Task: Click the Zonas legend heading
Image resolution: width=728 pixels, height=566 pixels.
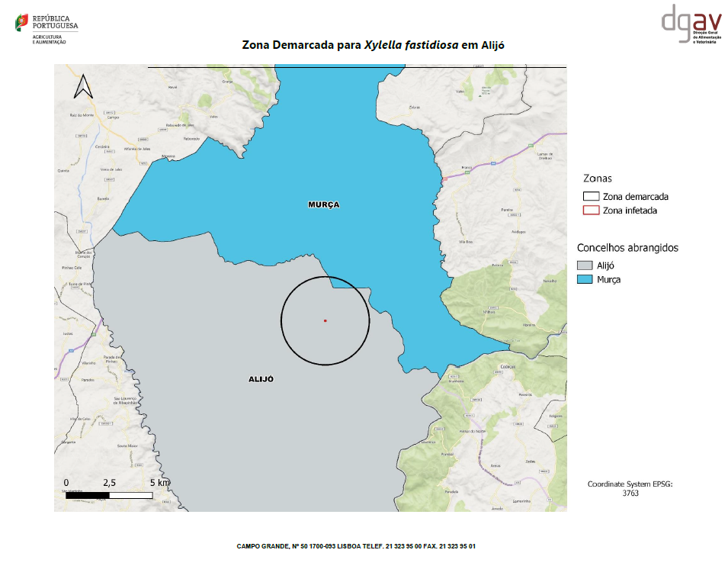Action: pyautogui.click(x=598, y=178)
